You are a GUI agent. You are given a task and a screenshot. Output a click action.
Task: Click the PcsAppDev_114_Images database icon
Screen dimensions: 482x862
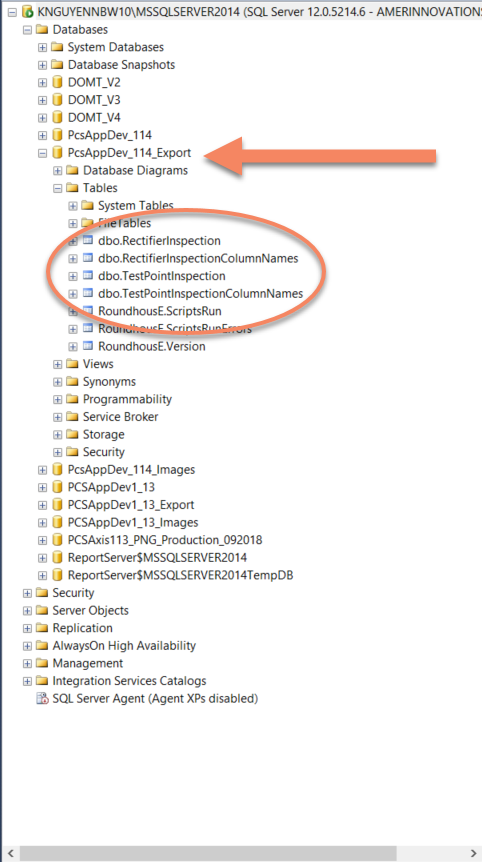tap(57, 469)
